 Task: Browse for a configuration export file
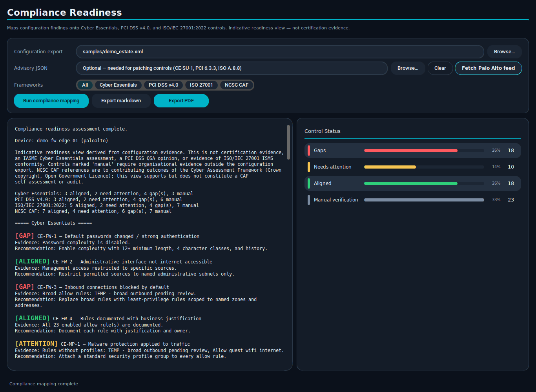(504, 52)
